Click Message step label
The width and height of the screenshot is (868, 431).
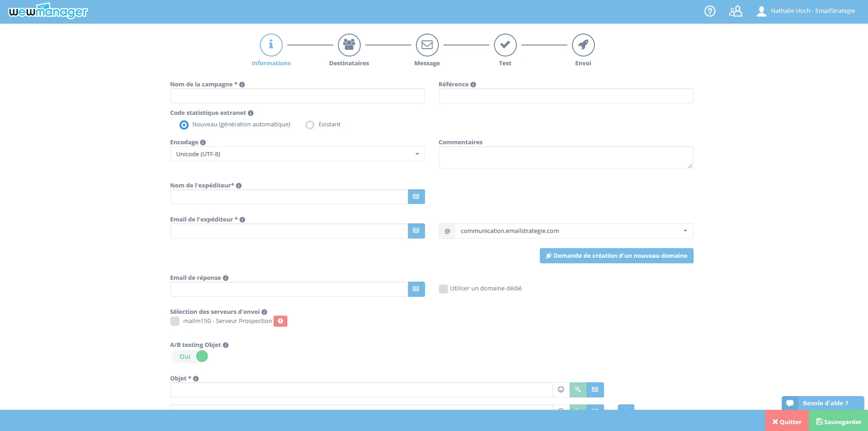click(x=427, y=63)
